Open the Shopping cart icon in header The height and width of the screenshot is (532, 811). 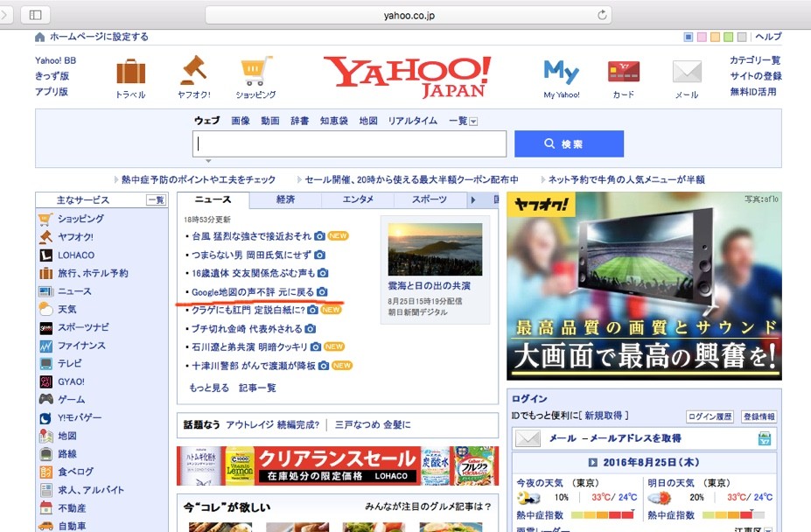256,71
